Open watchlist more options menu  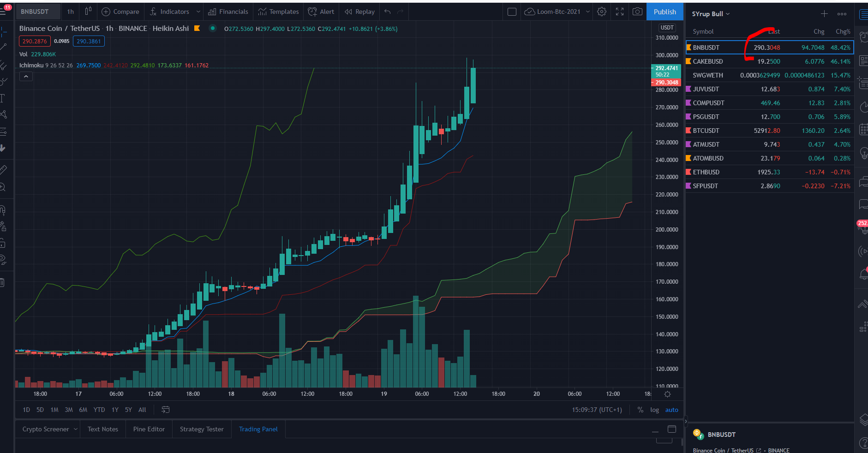(842, 14)
